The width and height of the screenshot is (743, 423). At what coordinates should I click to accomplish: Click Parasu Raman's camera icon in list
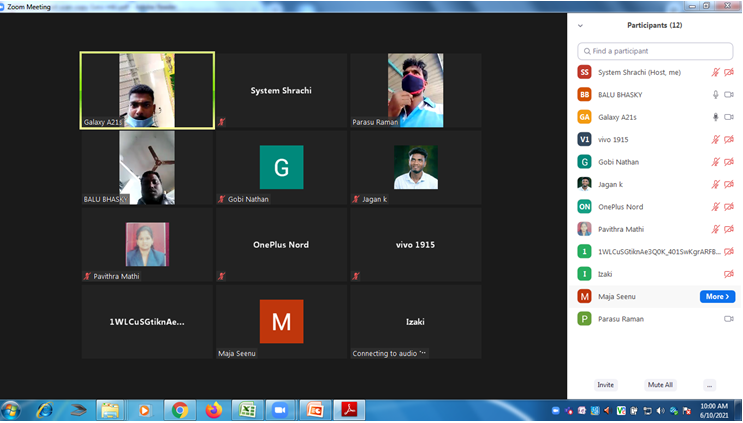[729, 319]
